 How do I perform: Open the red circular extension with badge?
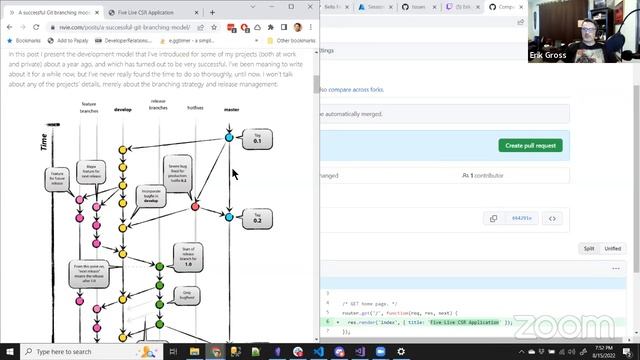click(245, 28)
